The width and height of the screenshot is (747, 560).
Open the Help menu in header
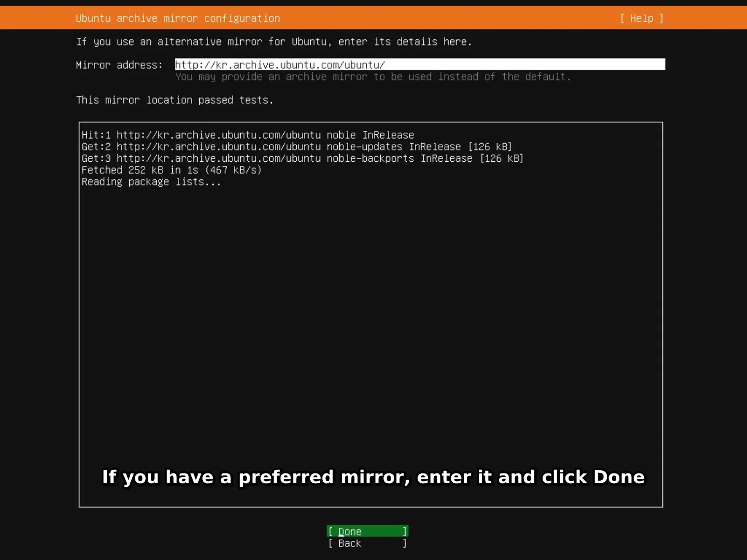point(642,18)
